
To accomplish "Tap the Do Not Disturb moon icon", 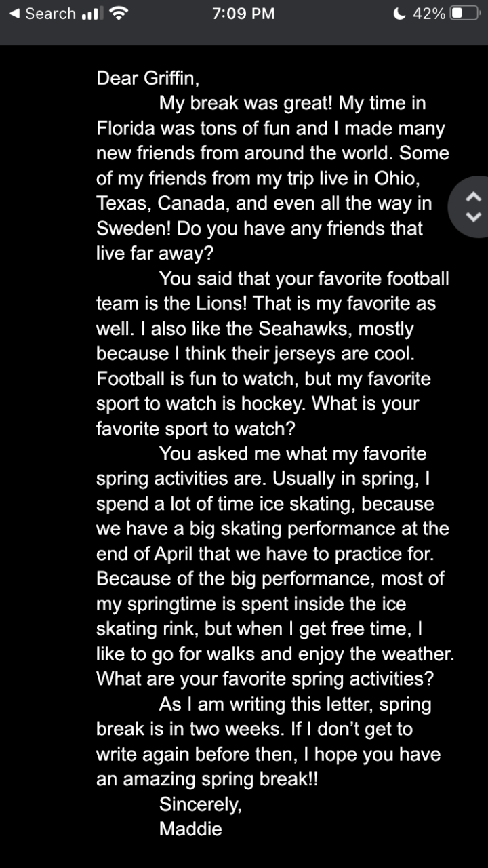I will pyautogui.click(x=400, y=14).
